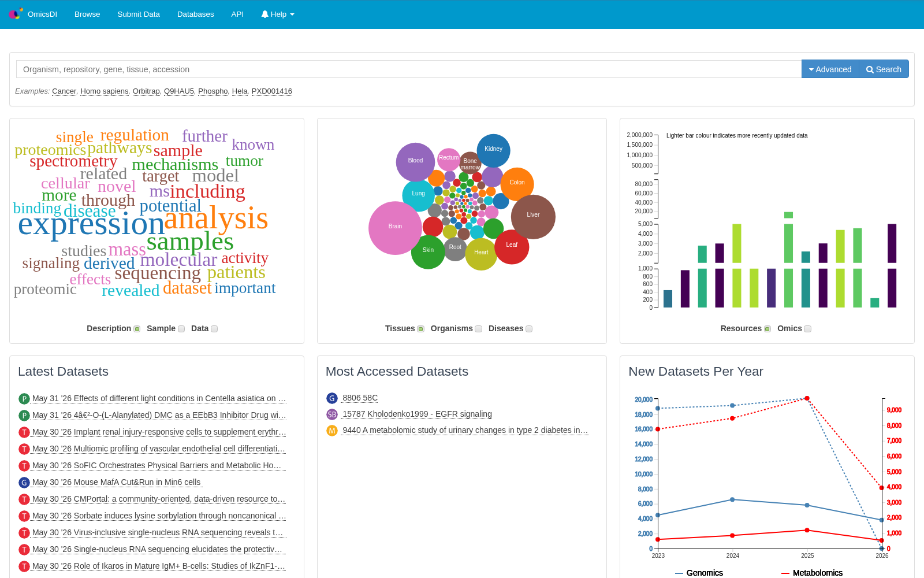This screenshot has width=924, height=578.
Task: Click the G icon beside Mouse MafA dataset
Action: [x=24, y=483]
